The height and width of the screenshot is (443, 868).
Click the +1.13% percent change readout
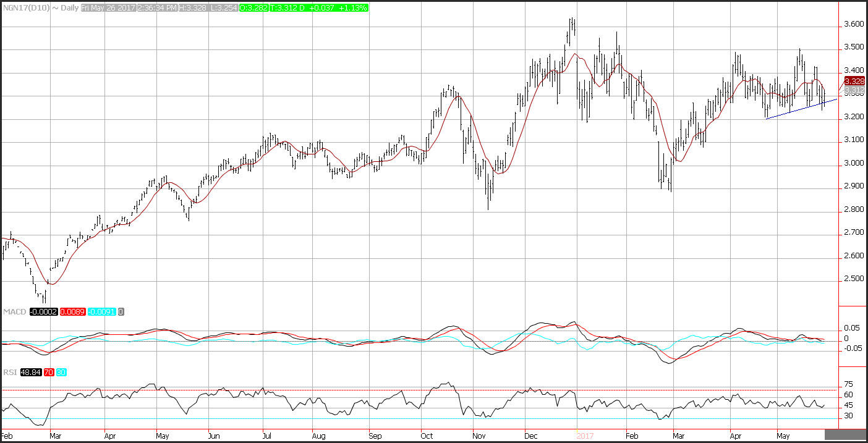point(353,8)
